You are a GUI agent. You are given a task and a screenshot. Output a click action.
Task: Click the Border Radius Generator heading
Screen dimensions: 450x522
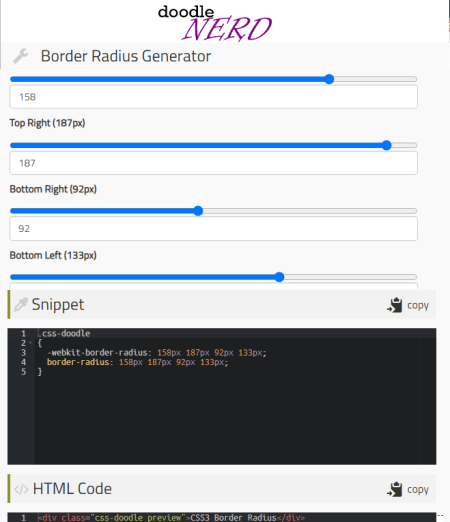pos(126,56)
